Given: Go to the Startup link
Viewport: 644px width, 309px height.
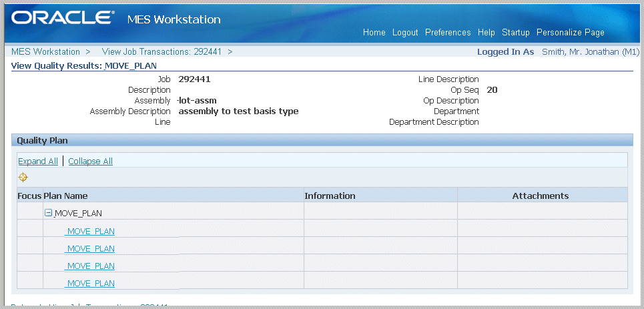Looking at the screenshot, I should point(516,33).
